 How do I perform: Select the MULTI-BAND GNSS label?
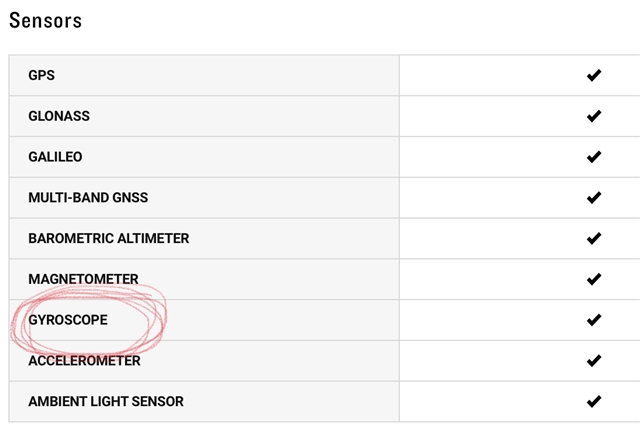point(88,198)
